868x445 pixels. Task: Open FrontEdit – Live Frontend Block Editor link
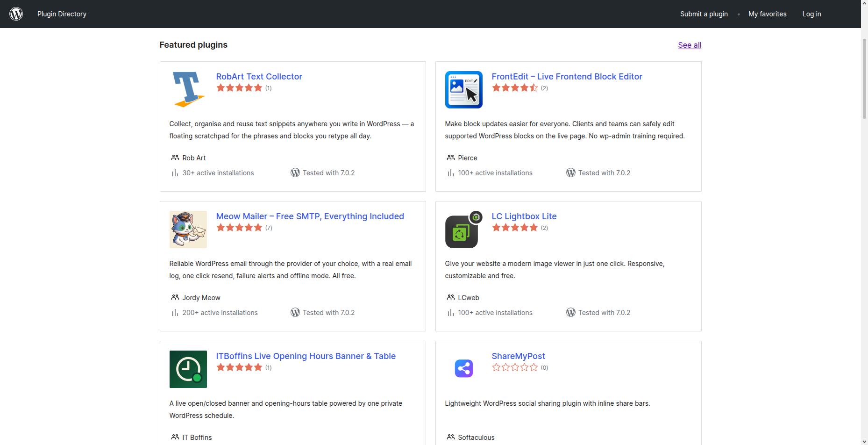tap(567, 76)
